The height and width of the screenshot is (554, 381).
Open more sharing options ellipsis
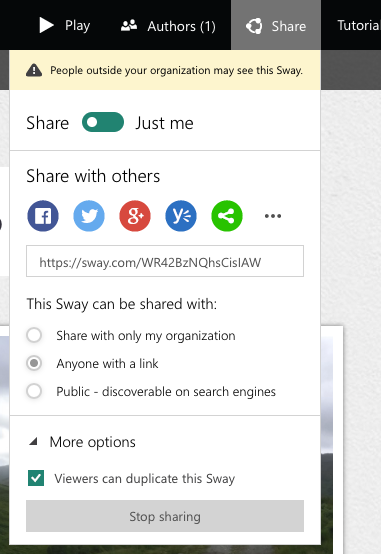[273, 216]
